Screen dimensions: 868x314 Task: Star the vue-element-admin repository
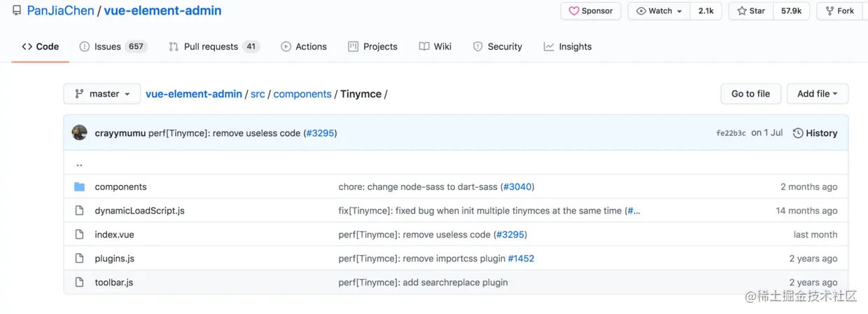pyautogui.click(x=750, y=11)
